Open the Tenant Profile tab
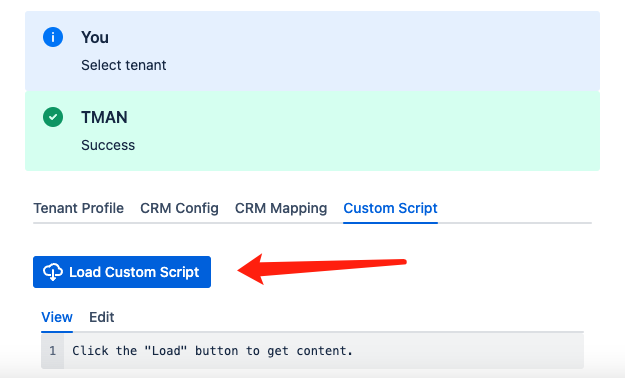Screen dimensions: 625x378 click(x=79, y=208)
